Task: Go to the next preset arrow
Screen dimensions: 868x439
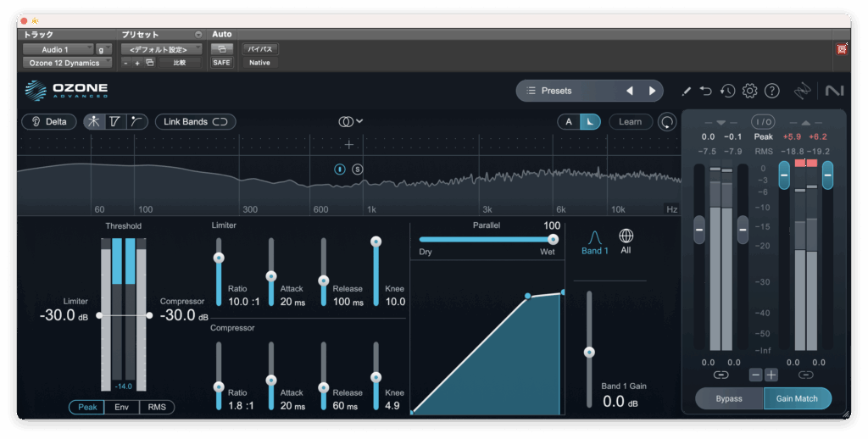Action: point(652,91)
